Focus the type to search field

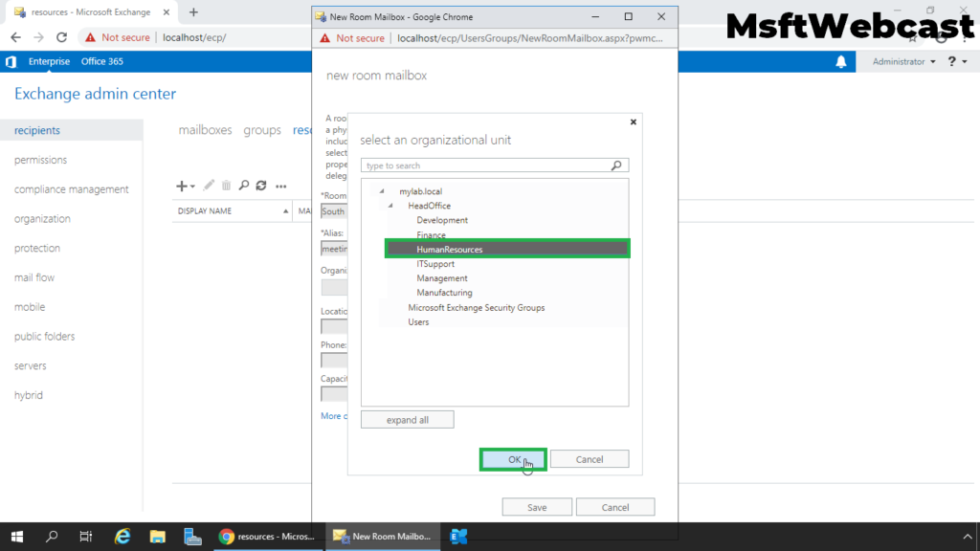[x=487, y=165]
